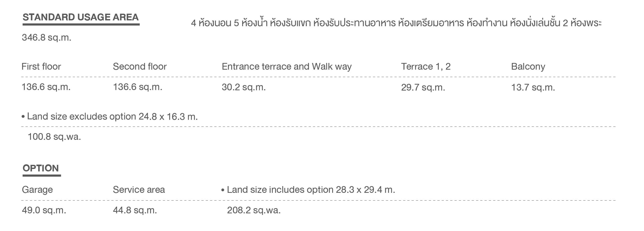This screenshot has width=644, height=231.
Task: Click the 30.2 sq.m. entrance terrace value
Action: [x=244, y=87]
